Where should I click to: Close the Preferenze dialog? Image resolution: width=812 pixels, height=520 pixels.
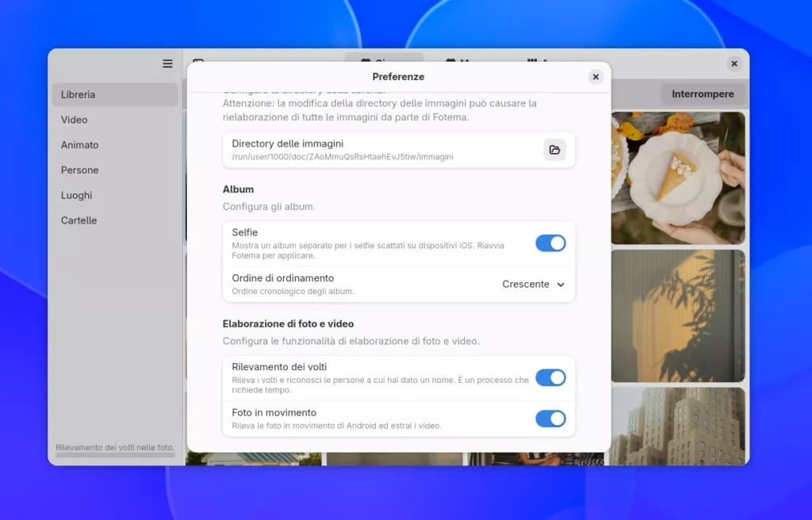pyautogui.click(x=596, y=77)
